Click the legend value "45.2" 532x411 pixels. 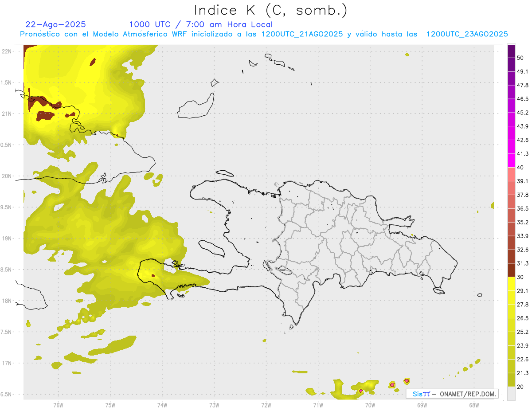click(x=523, y=113)
